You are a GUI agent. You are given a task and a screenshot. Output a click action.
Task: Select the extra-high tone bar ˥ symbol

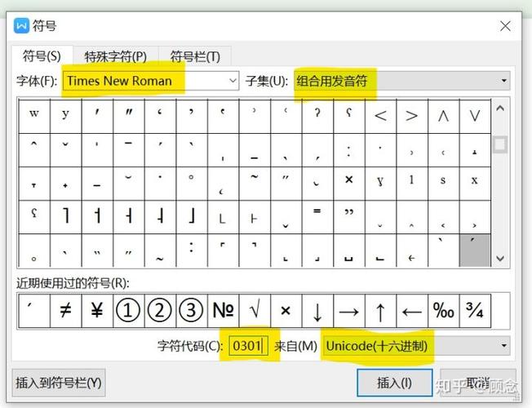point(65,216)
